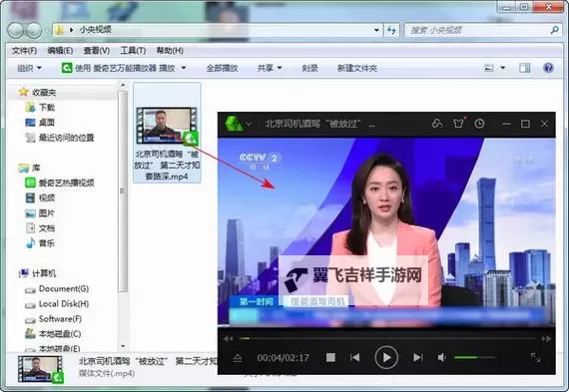569x392 pixels.
Task: Click the video progress bar
Action: (x=387, y=339)
